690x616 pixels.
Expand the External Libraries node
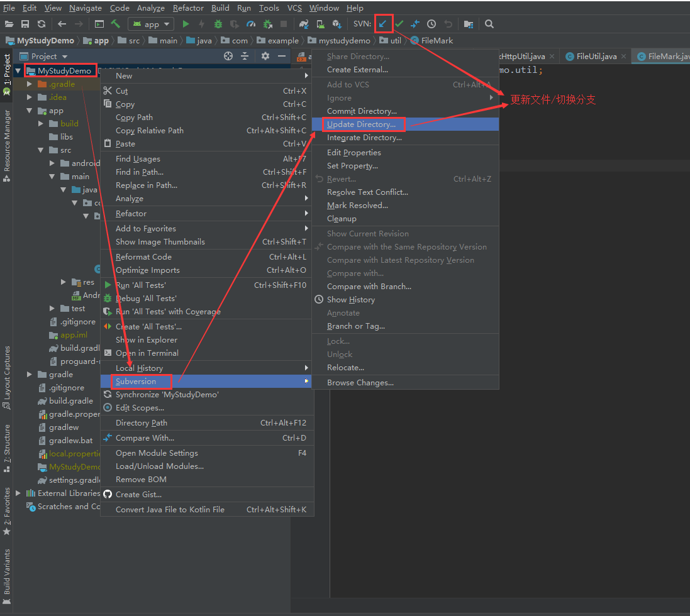(18, 493)
